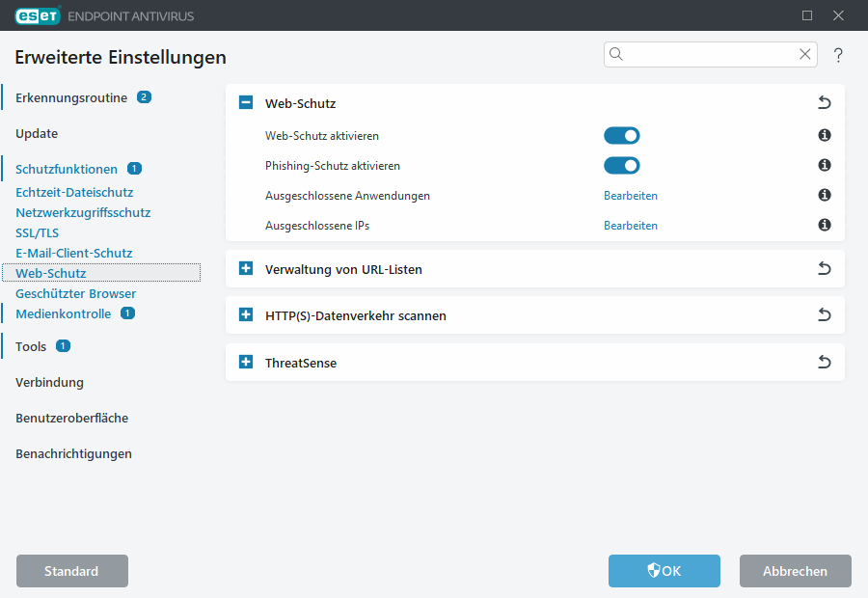This screenshot has height=598, width=868.
Task: Select Echtzeit-Dateischutz in the sidebar
Action: 74,192
